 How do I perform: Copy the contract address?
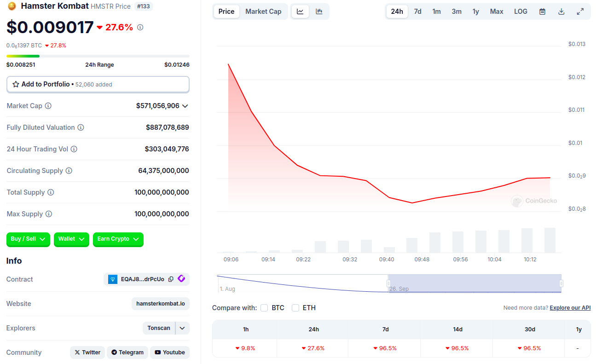coord(171,279)
